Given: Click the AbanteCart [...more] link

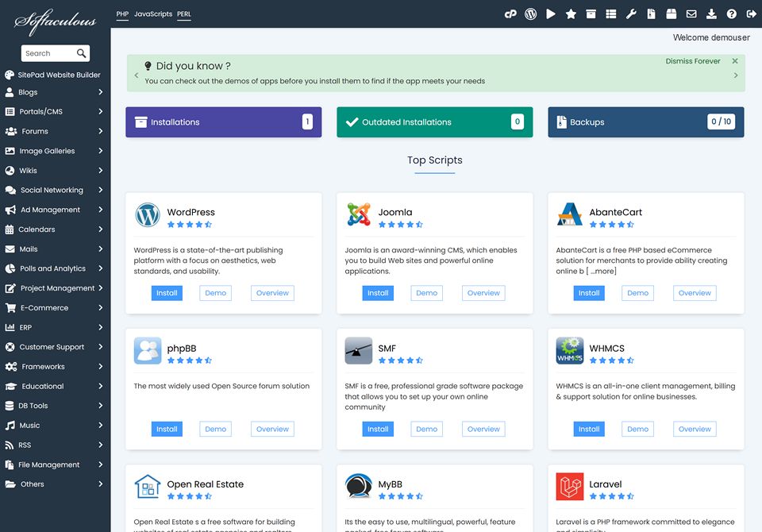Looking at the screenshot, I should 601,271.
